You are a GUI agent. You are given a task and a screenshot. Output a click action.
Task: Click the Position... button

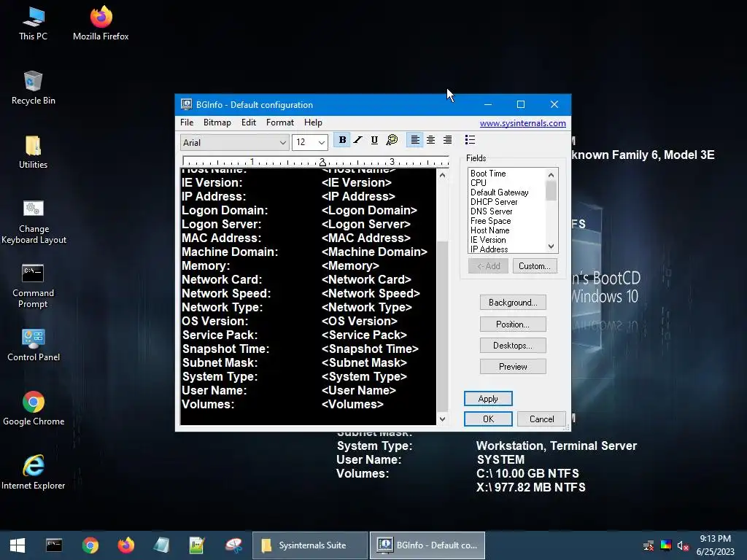(x=513, y=324)
